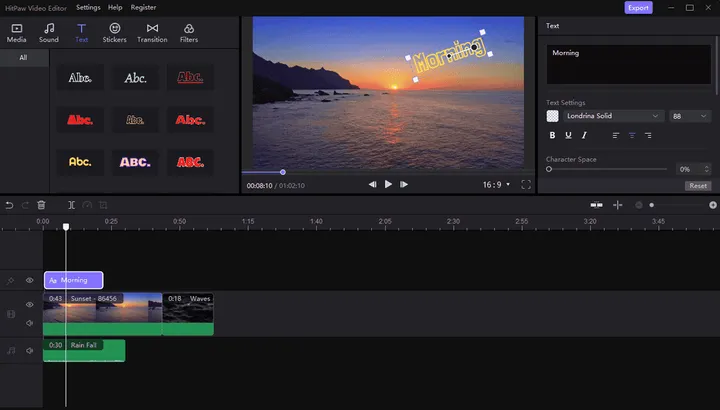Open the Settings menu
720x410 pixels.
point(88,7)
